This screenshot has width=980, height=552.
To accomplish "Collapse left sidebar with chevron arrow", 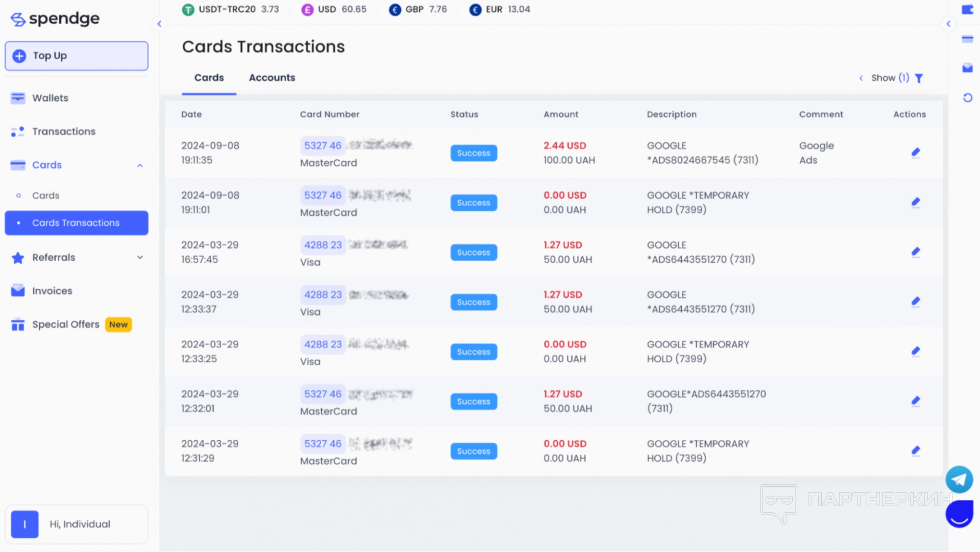I will pos(159,24).
